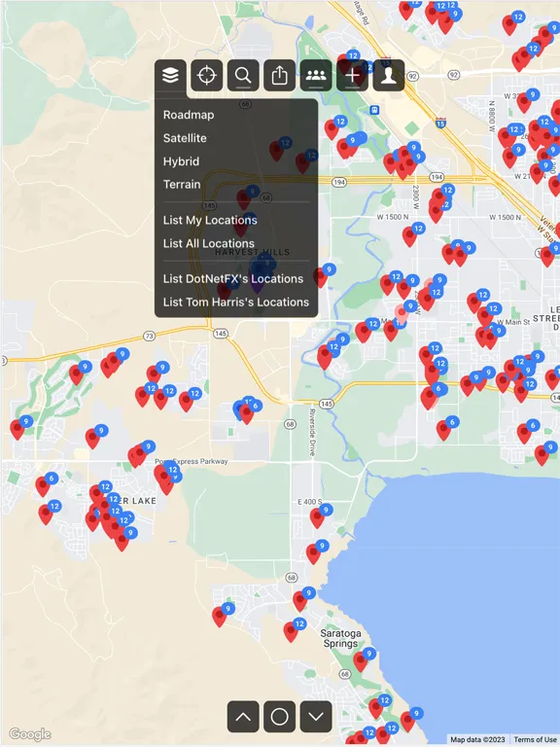
Task: Open Terms of Use link
Action: coord(536,739)
